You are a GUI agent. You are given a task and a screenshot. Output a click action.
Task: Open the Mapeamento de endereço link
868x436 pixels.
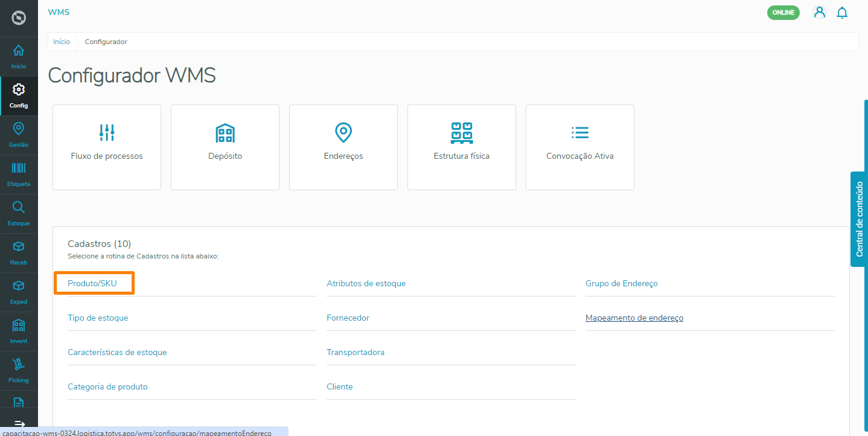[x=634, y=318]
